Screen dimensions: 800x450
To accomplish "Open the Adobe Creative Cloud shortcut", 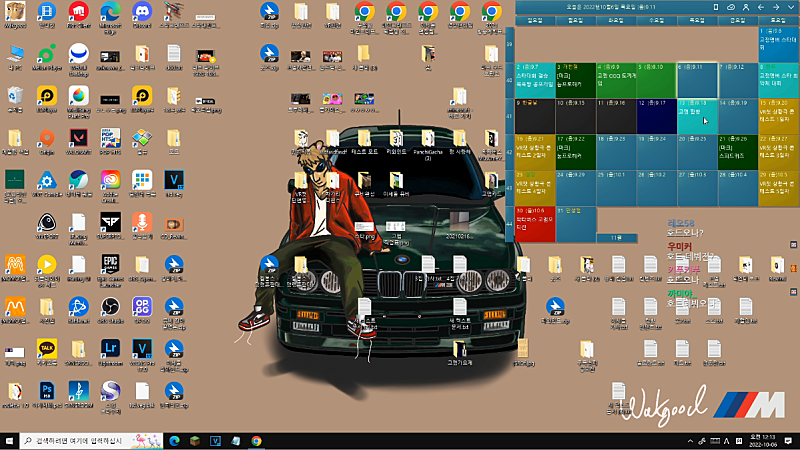I will (110, 180).
